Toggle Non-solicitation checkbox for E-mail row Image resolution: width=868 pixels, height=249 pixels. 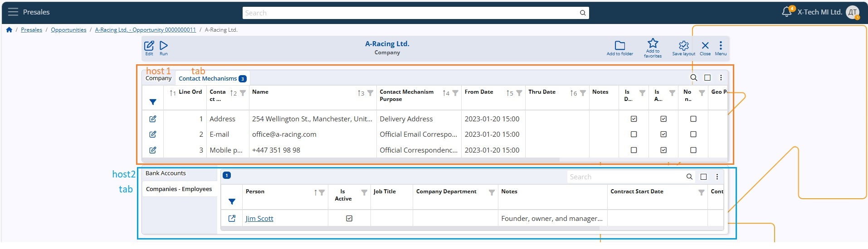click(693, 134)
